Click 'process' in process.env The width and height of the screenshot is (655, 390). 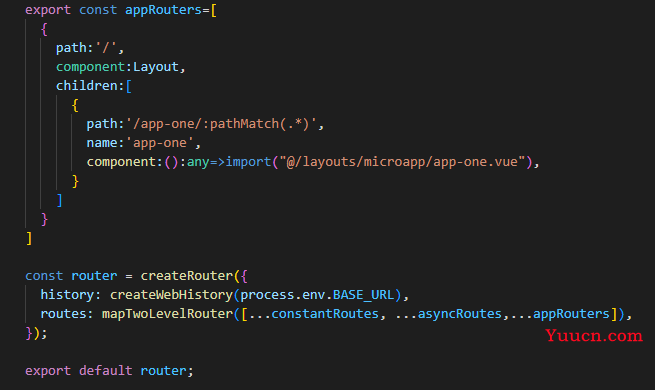(267, 295)
